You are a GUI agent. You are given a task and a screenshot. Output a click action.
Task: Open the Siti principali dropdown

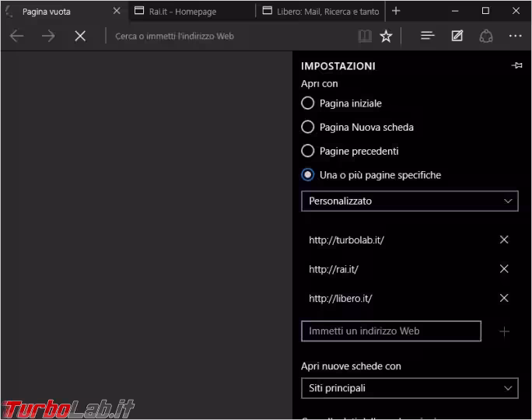[x=410, y=388]
